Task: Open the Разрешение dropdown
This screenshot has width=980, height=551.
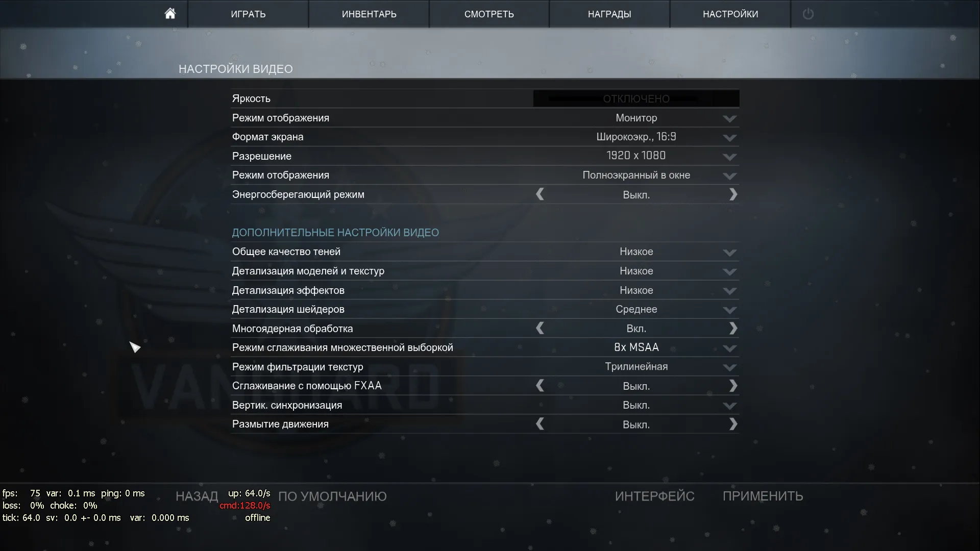Action: coord(636,156)
